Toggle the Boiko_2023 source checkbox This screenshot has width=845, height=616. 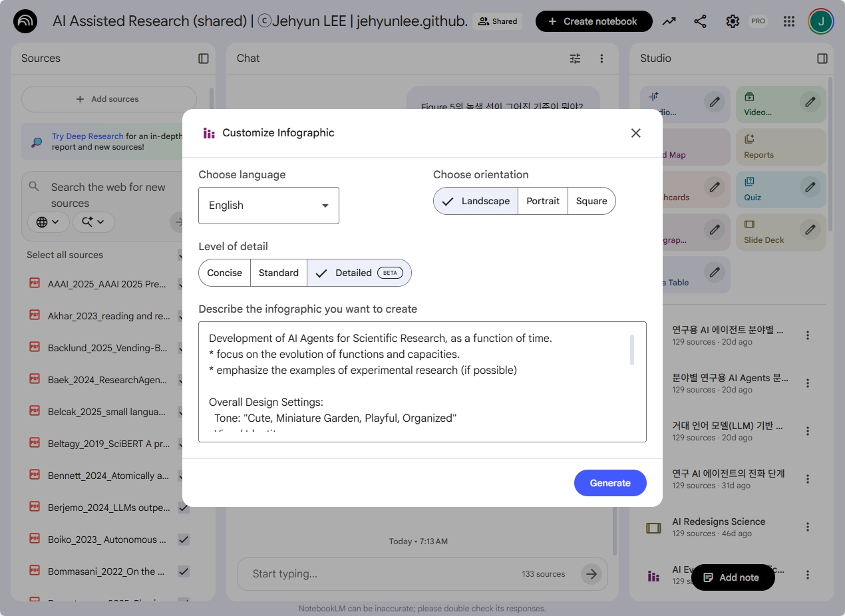coord(184,539)
